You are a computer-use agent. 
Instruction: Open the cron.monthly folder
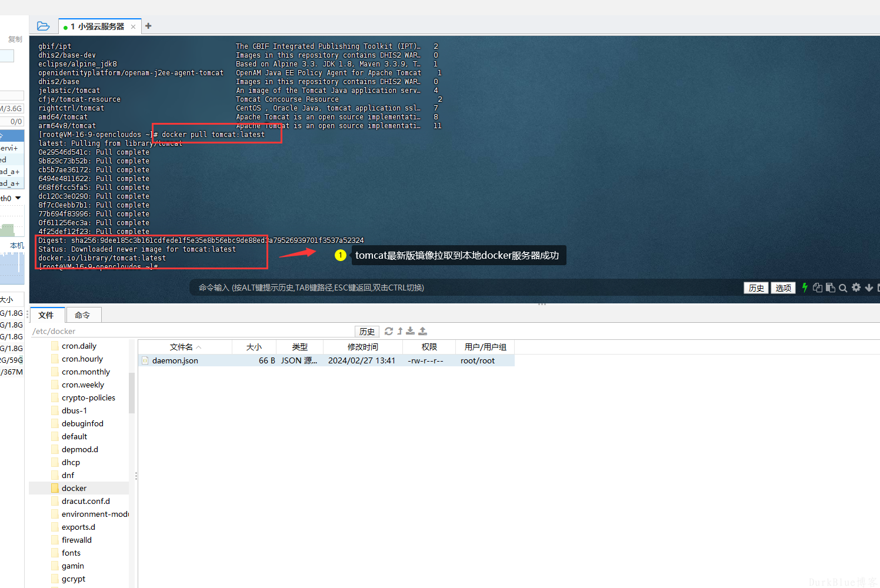coord(86,372)
